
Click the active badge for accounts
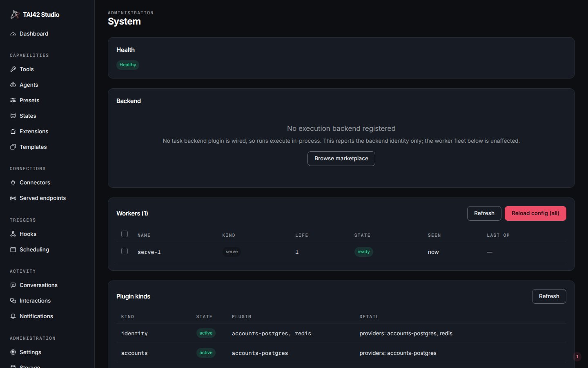pyautogui.click(x=206, y=353)
